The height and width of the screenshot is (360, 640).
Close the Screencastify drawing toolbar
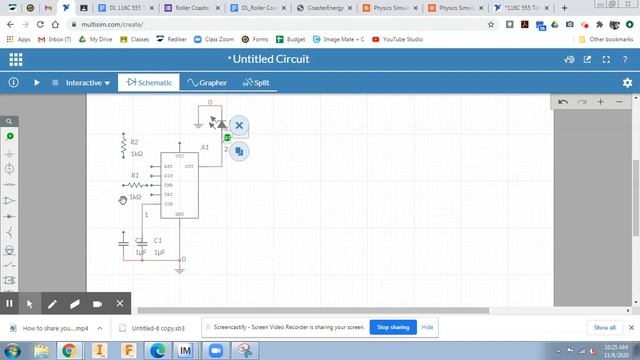tap(120, 304)
